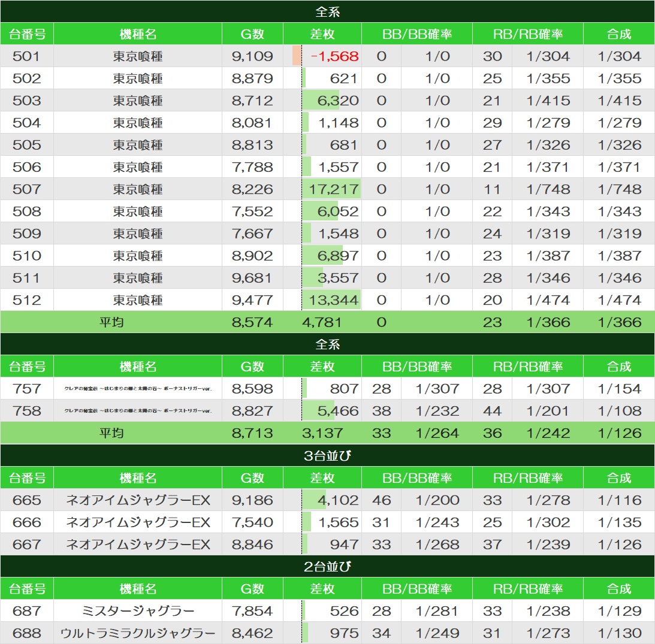Select machine number 757
Viewport: 655px width, 644px height.
27,388
